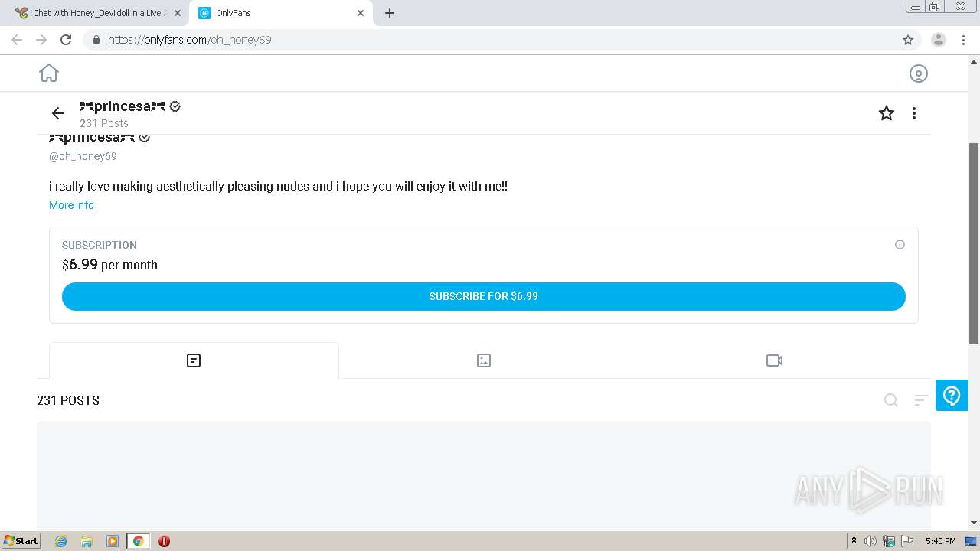Viewport: 980px width, 551px height.
Task: Open the media player taskbar icon
Action: coord(113,541)
